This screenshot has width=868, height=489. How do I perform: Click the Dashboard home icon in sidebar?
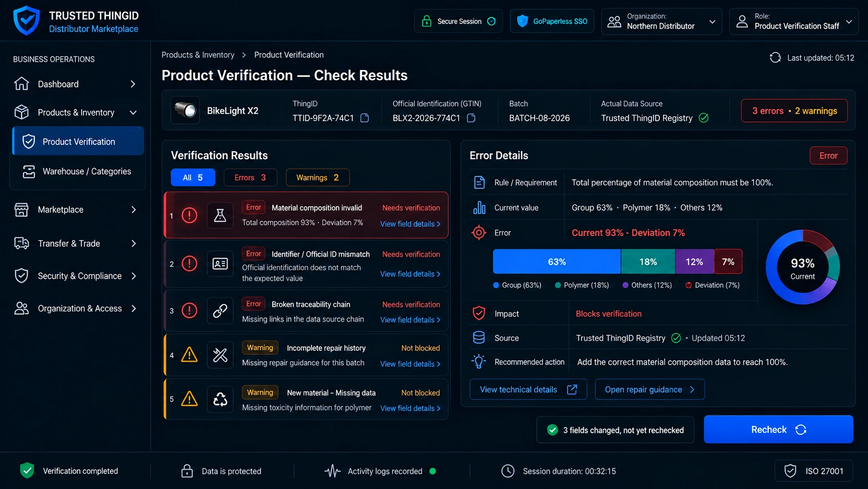(21, 84)
